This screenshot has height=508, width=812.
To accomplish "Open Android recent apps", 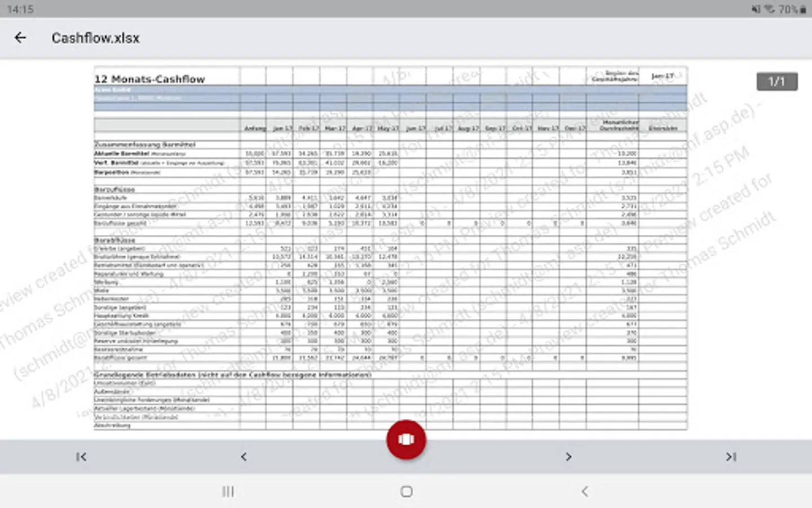I will pyautogui.click(x=228, y=491).
